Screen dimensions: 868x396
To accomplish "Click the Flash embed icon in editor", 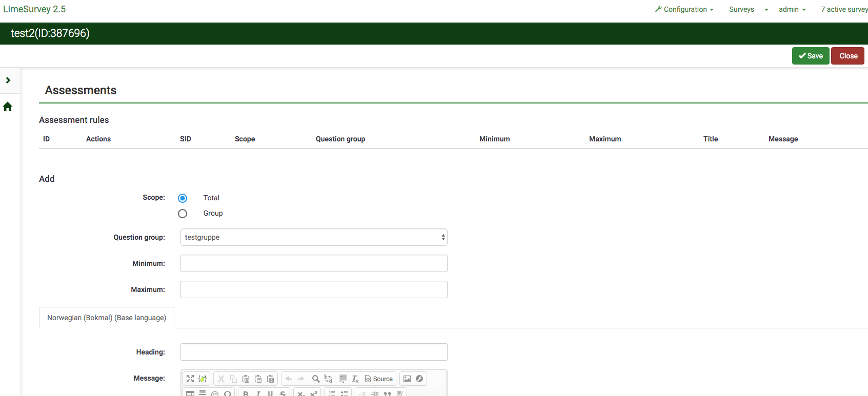I will [419, 379].
